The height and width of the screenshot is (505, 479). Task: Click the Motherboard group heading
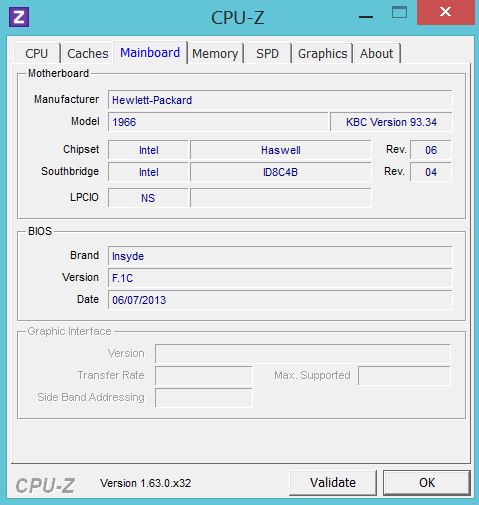pyautogui.click(x=58, y=73)
